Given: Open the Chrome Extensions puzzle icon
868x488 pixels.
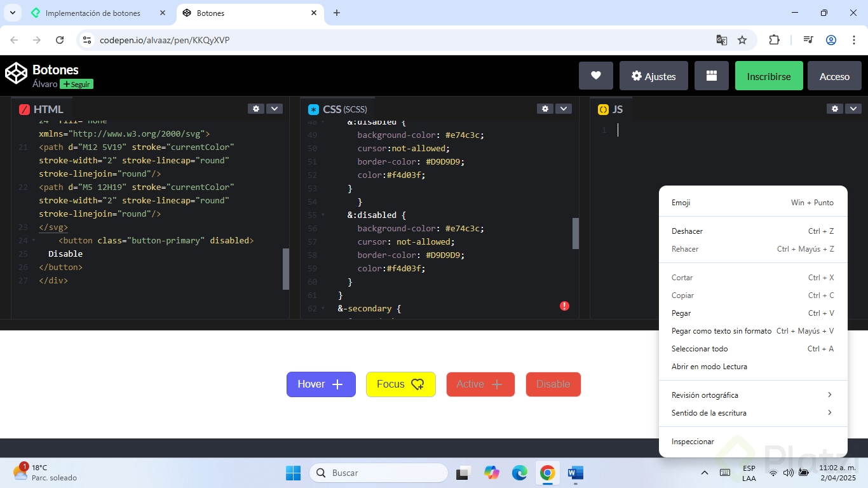Looking at the screenshot, I should [x=774, y=40].
